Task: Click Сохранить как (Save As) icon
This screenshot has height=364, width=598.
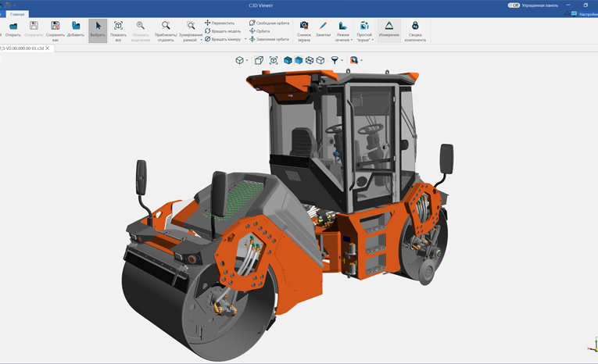Action: (56, 26)
